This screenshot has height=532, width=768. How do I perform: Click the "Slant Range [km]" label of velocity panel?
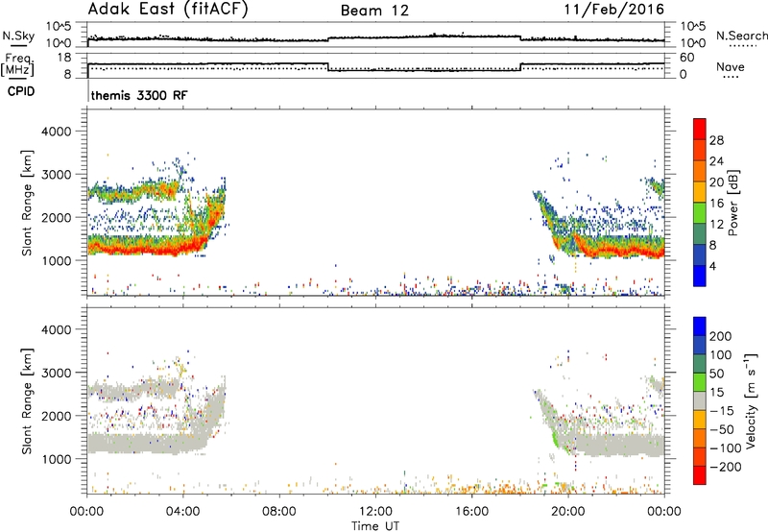click(x=27, y=401)
